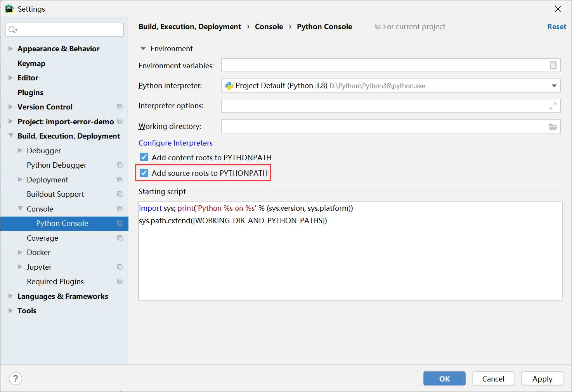
Task: Select the Python Console tree item
Action: click(x=64, y=223)
